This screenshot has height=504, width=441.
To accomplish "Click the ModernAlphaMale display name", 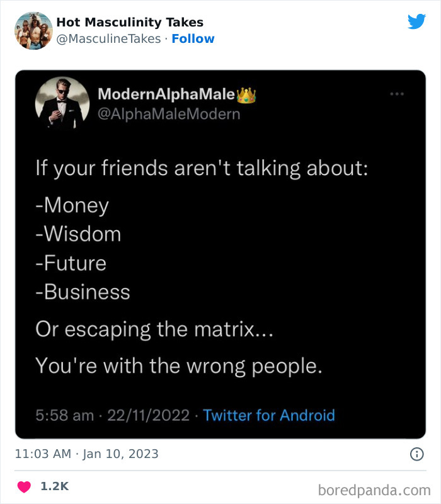I will click(x=166, y=95).
